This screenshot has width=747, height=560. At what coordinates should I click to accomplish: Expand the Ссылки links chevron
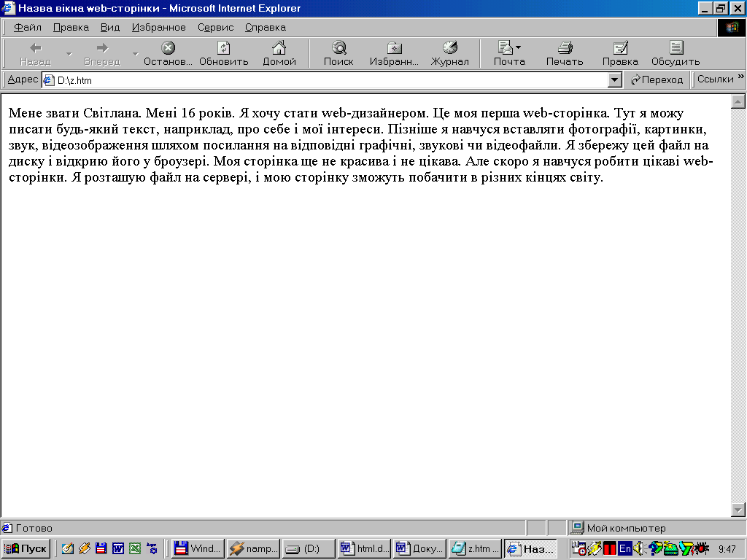click(x=741, y=76)
